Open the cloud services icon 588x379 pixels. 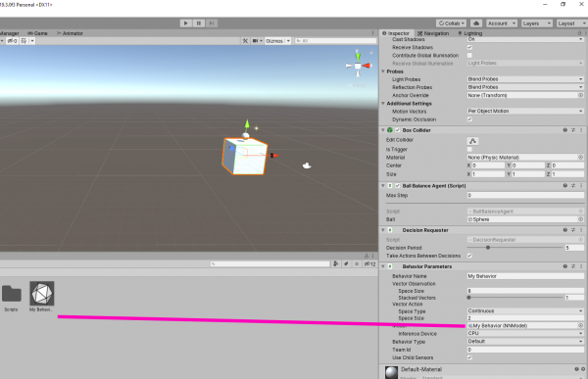(x=476, y=24)
